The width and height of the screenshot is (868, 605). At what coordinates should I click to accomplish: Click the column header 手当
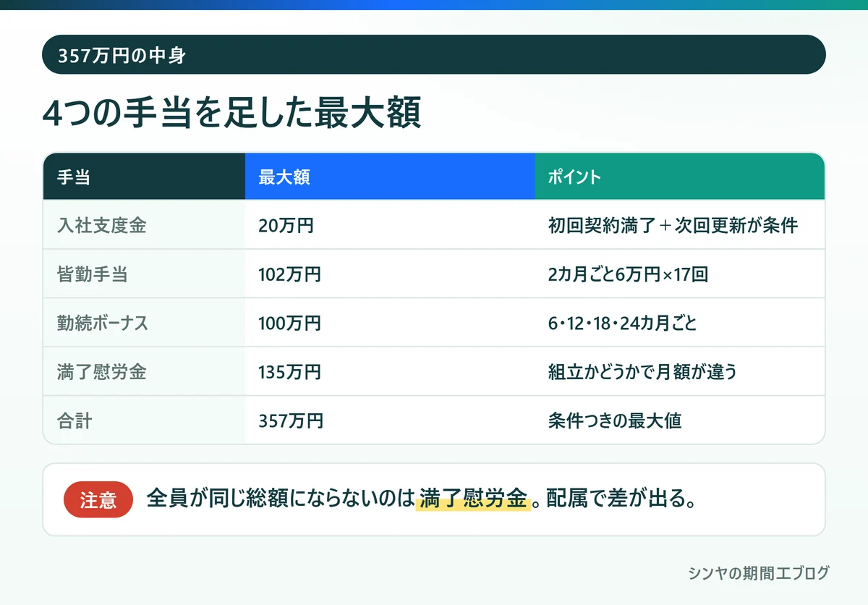pos(144,177)
